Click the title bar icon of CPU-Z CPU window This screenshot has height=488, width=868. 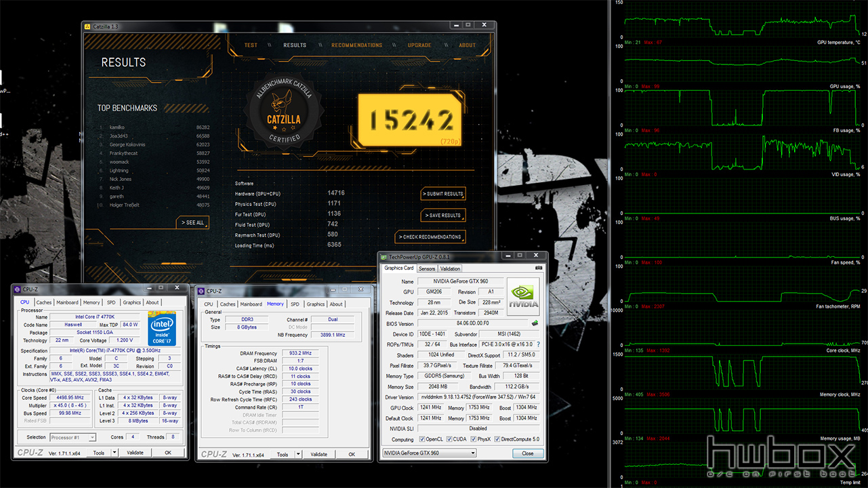[18, 289]
